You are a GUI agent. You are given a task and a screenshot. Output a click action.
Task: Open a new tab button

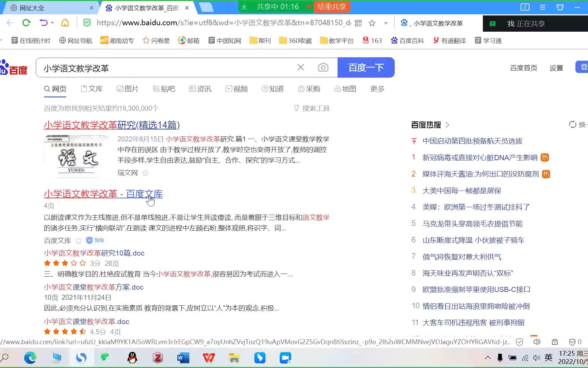tap(206, 7)
